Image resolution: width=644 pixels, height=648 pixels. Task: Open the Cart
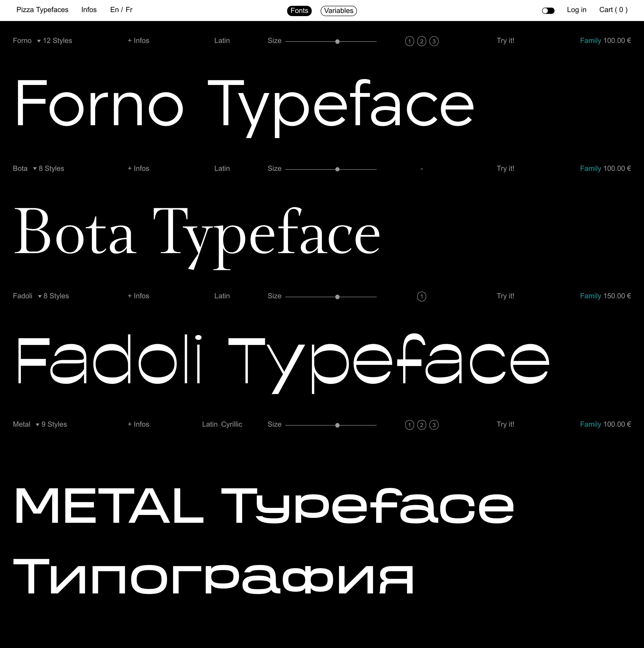click(613, 10)
